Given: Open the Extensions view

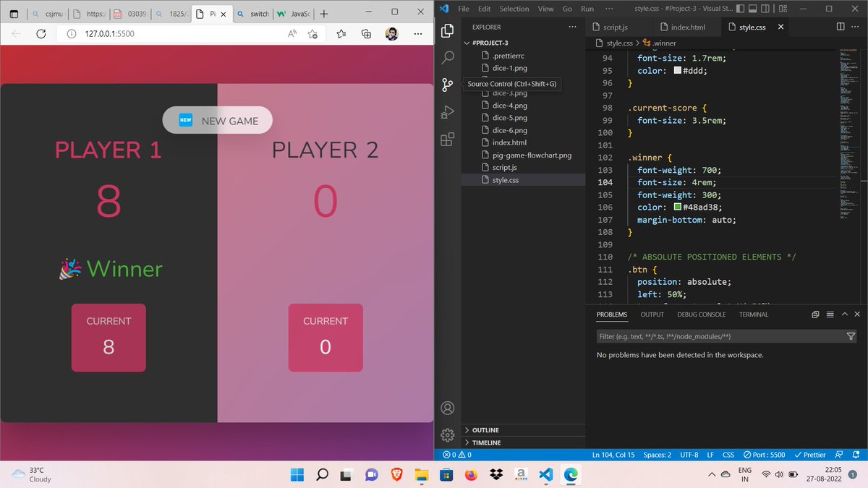Looking at the screenshot, I should pos(448,139).
